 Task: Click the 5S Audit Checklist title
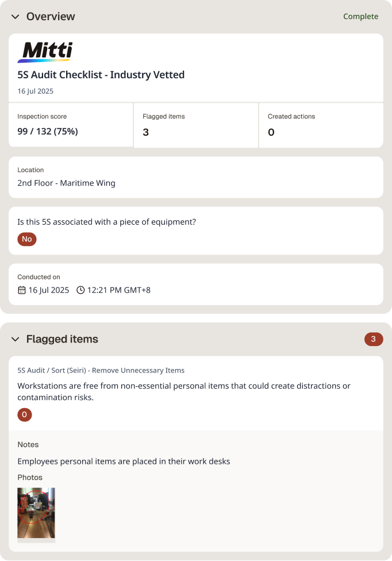(x=101, y=75)
